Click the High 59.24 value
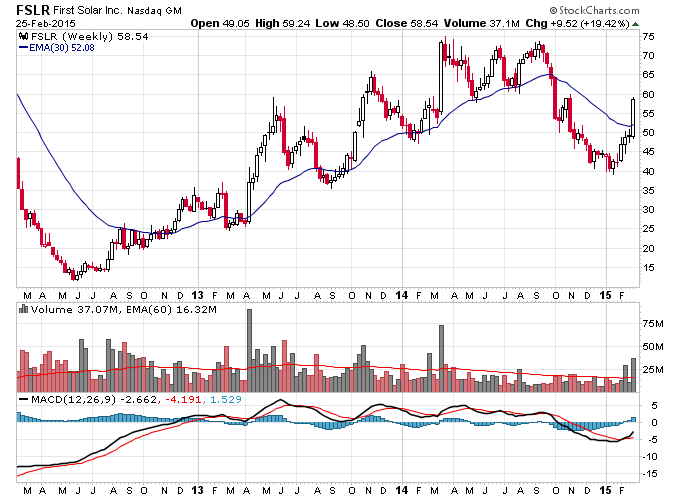Image resolution: width=680 pixels, height=500 pixels. point(282,23)
